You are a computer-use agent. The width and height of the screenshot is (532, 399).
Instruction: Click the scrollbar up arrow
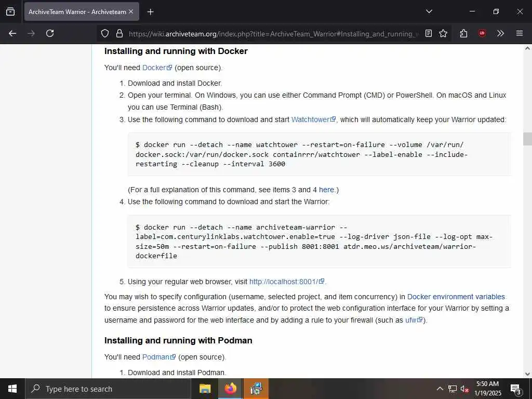528,48
